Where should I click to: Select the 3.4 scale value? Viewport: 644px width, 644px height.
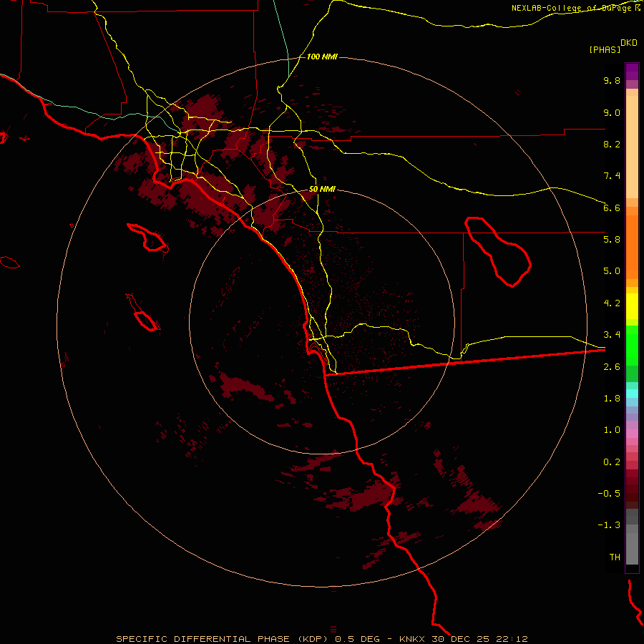pyautogui.click(x=612, y=335)
